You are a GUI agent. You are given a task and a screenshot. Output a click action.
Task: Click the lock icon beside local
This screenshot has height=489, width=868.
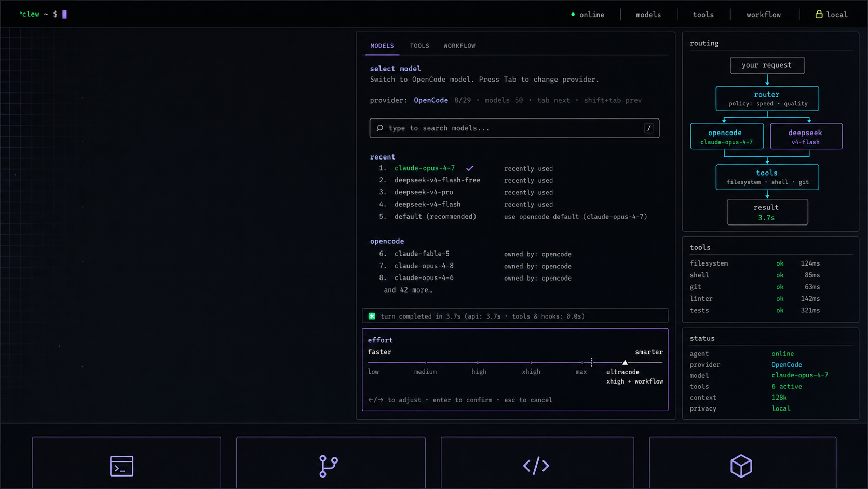[x=819, y=14]
